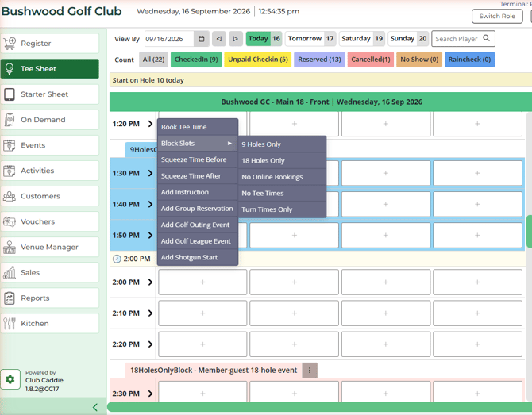Choose Book Tee Time from context menu
Screen dimensions: 532x415
click(x=198, y=127)
